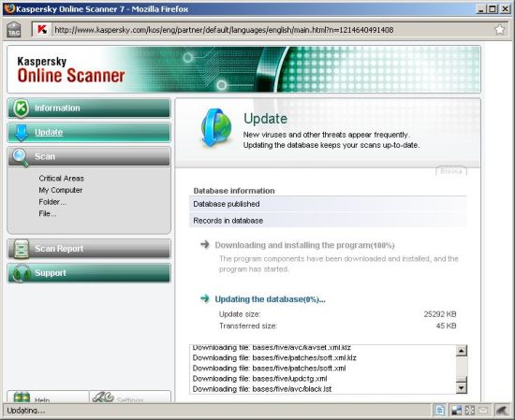Click the headset icon on Support
Viewport: 515px width, 420px height.
tap(21, 273)
